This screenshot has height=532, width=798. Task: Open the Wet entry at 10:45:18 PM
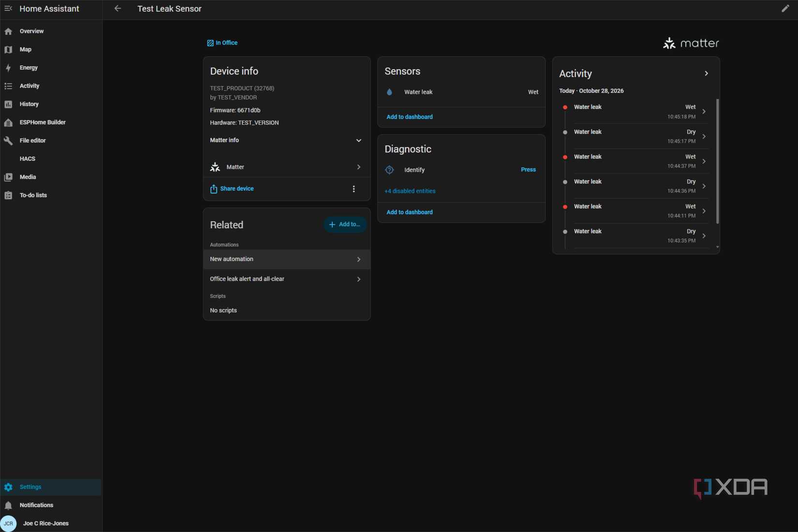[635, 111]
